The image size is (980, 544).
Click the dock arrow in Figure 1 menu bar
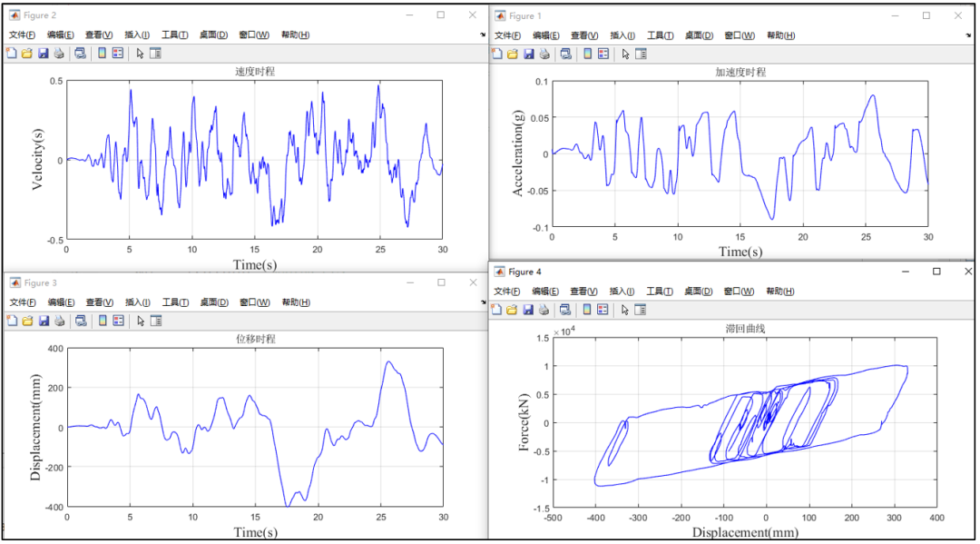[968, 35]
